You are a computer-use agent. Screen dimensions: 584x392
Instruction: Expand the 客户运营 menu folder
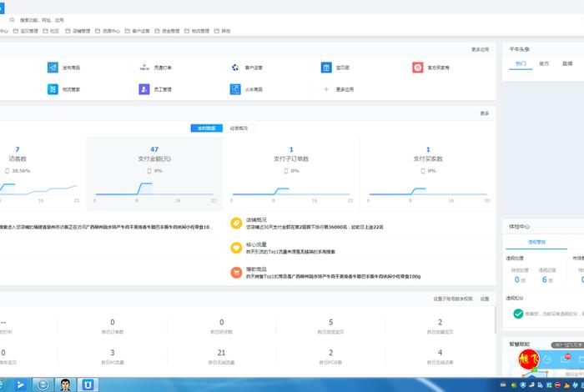(x=137, y=31)
